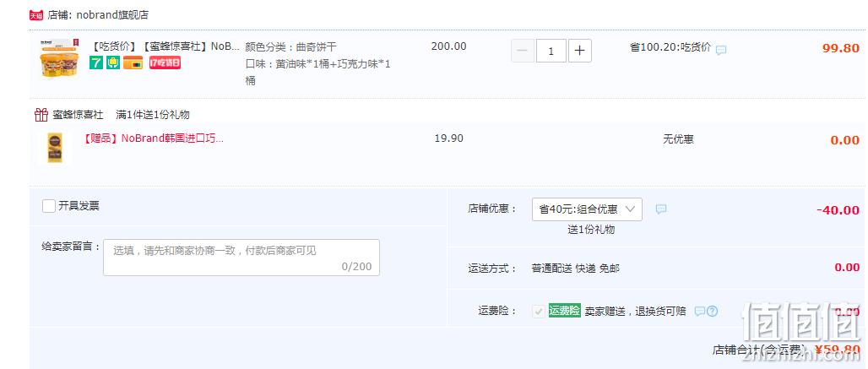Open the 【吃货价】【蜜蜂惊喜社】 product title
The width and height of the screenshot is (868, 369).
[165, 46]
